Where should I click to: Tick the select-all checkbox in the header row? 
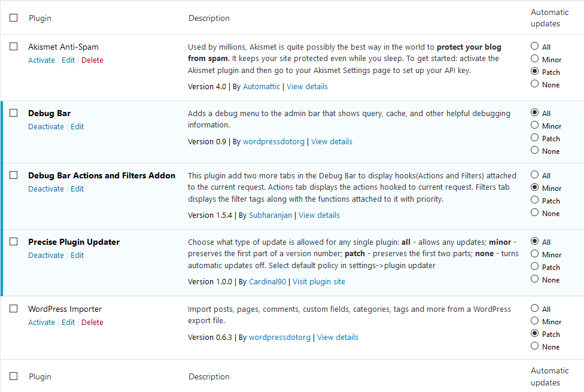(13, 17)
